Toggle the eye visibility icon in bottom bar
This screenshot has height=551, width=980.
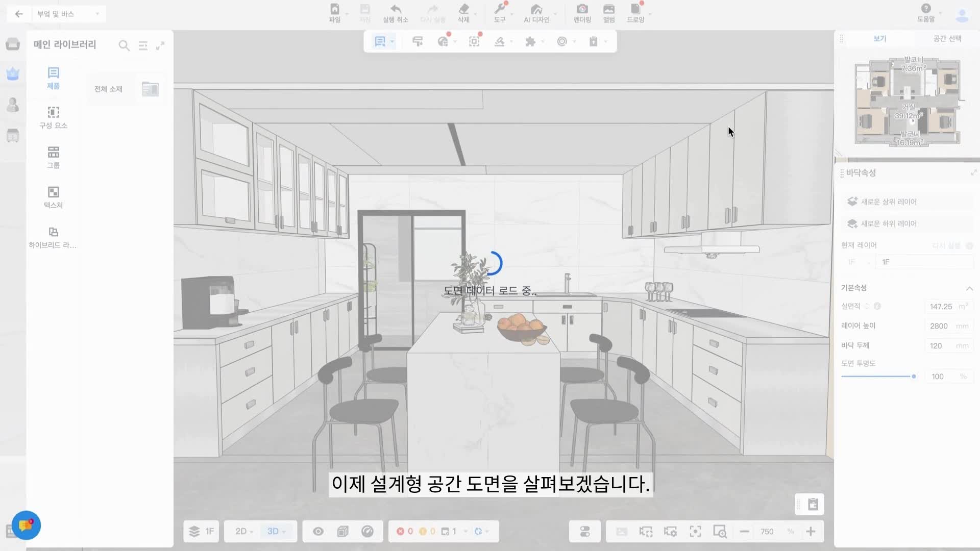coord(318,532)
